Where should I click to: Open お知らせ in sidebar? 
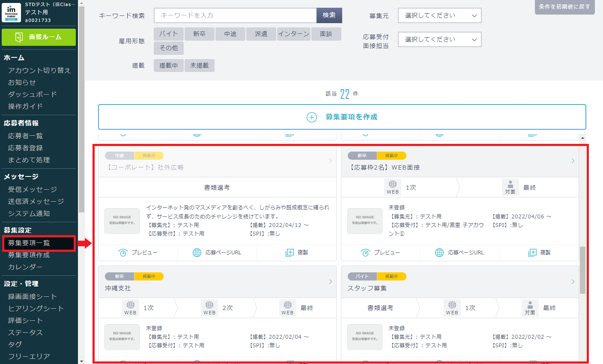pyautogui.click(x=22, y=82)
